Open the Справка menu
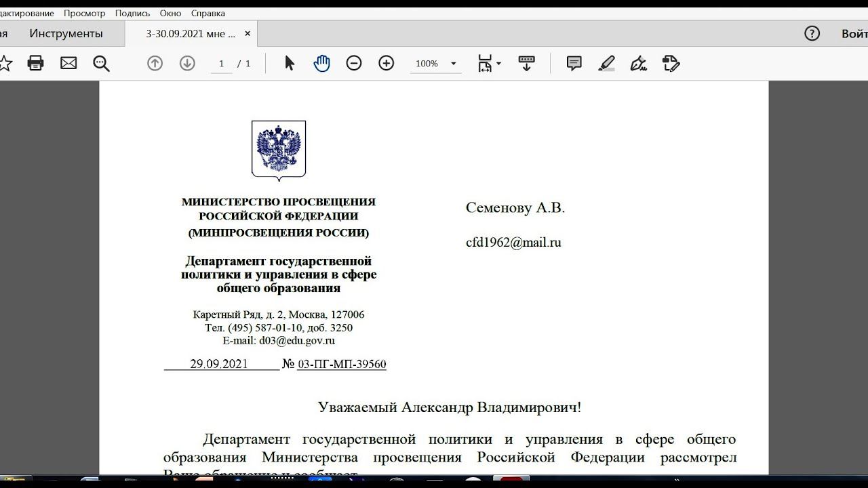868x488 pixels. click(208, 13)
